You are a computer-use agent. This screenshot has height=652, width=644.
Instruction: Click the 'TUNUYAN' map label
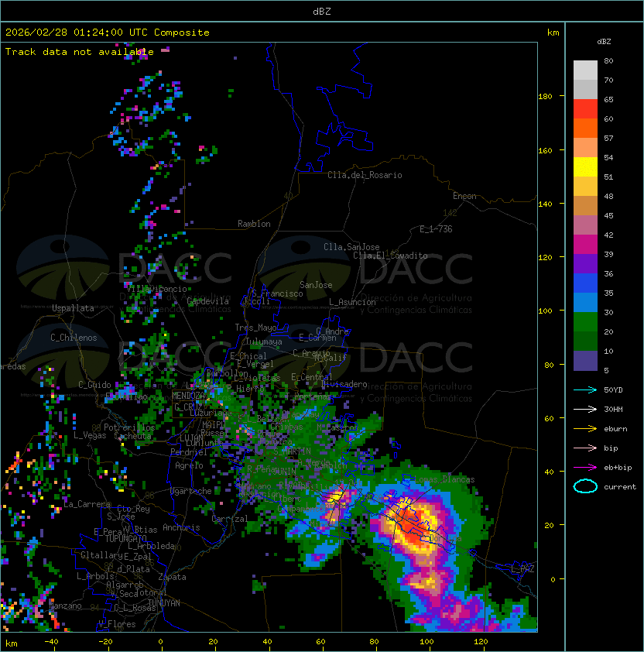tap(164, 603)
